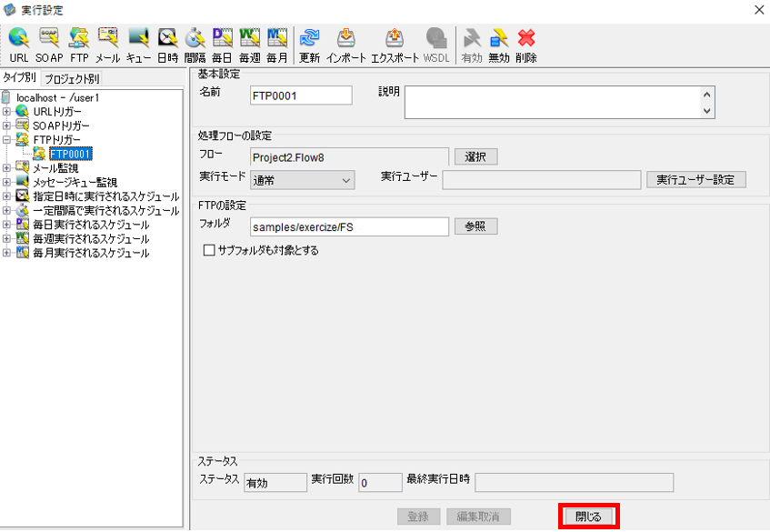Select 毎月実行されるスケジュール node
The width and height of the screenshot is (770, 532).
point(91,253)
